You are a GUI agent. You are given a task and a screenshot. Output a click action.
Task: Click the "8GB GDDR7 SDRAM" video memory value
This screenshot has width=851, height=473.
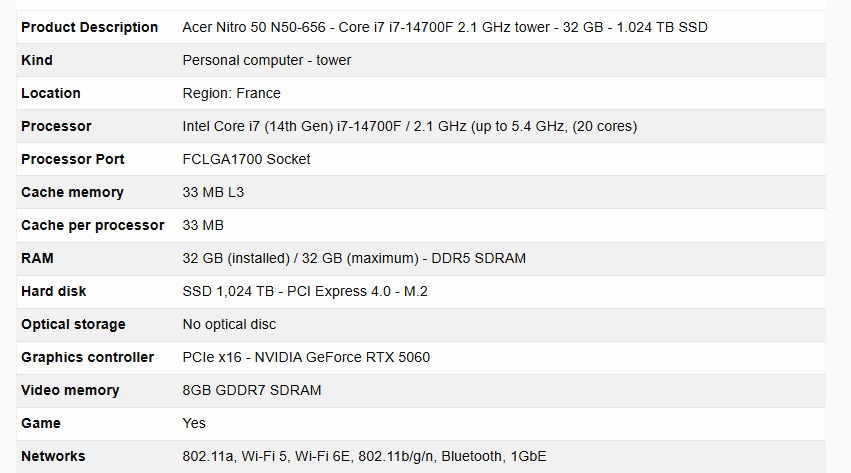[x=252, y=390]
